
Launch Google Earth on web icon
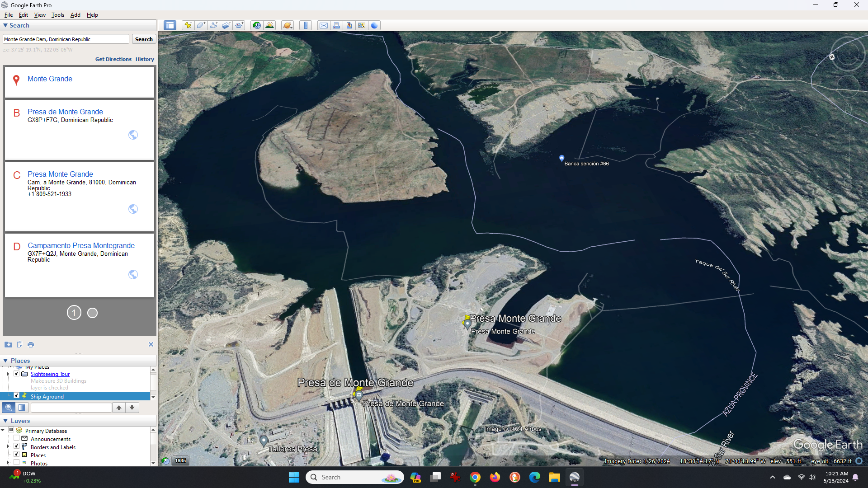(374, 25)
